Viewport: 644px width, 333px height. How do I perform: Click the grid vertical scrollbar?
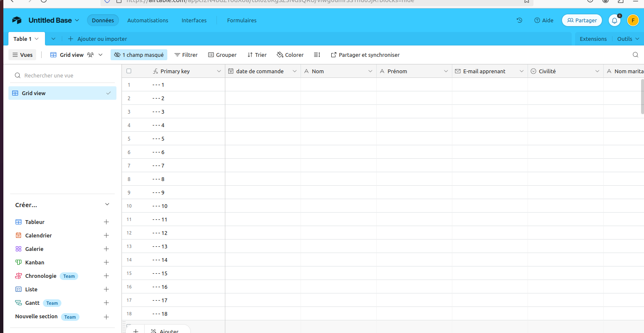click(x=642, y=96)
